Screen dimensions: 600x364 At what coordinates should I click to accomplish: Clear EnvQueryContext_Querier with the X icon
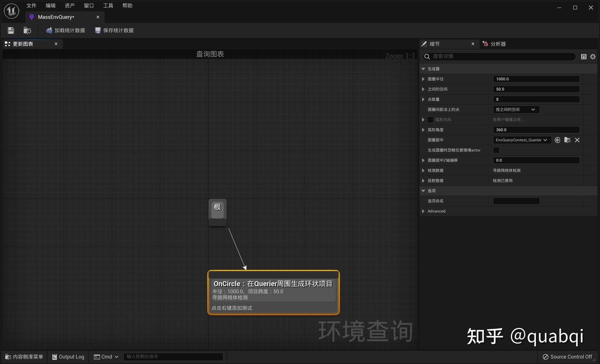577,140
